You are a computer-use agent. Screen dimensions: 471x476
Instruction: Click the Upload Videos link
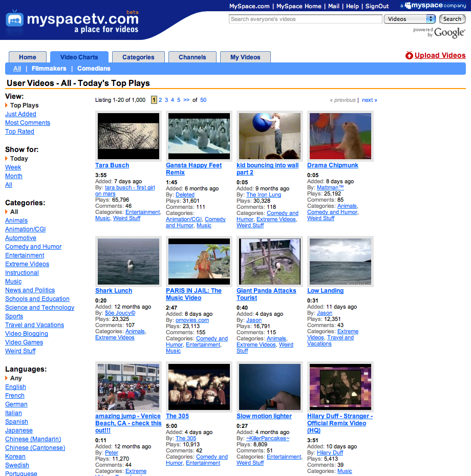pos(440,55)
